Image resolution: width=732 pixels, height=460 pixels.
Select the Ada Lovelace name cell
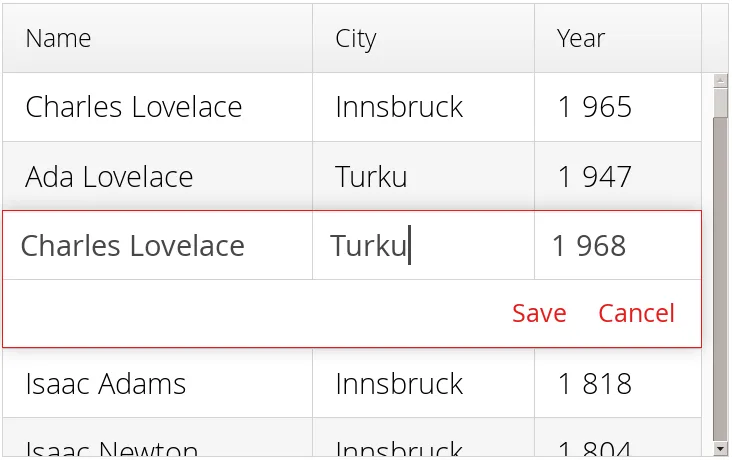[x=157, y=177]
